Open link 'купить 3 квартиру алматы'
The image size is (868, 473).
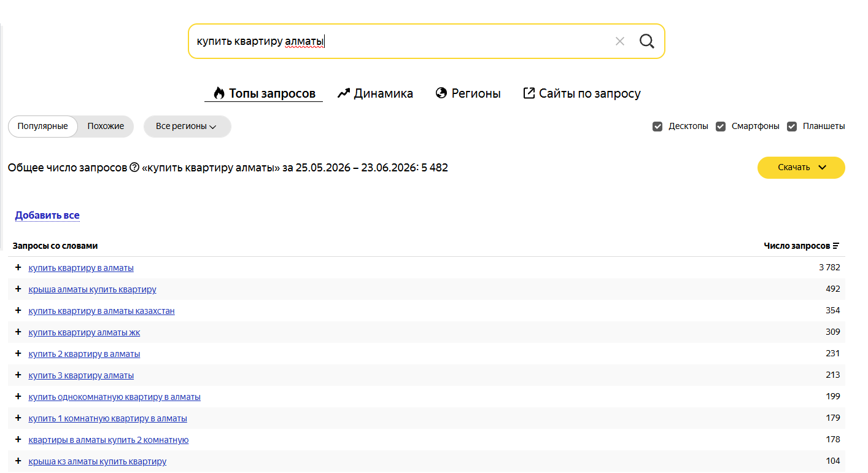(x=81, y=375)
